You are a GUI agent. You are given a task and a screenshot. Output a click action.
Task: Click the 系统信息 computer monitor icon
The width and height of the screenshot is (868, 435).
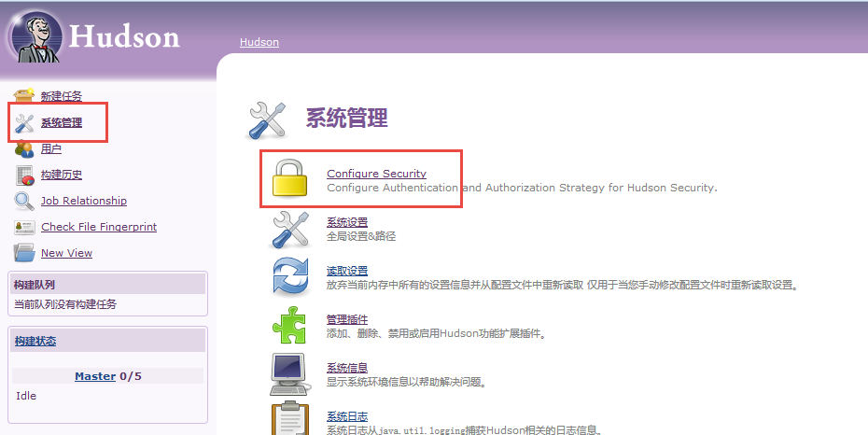(x=289, y=374)
